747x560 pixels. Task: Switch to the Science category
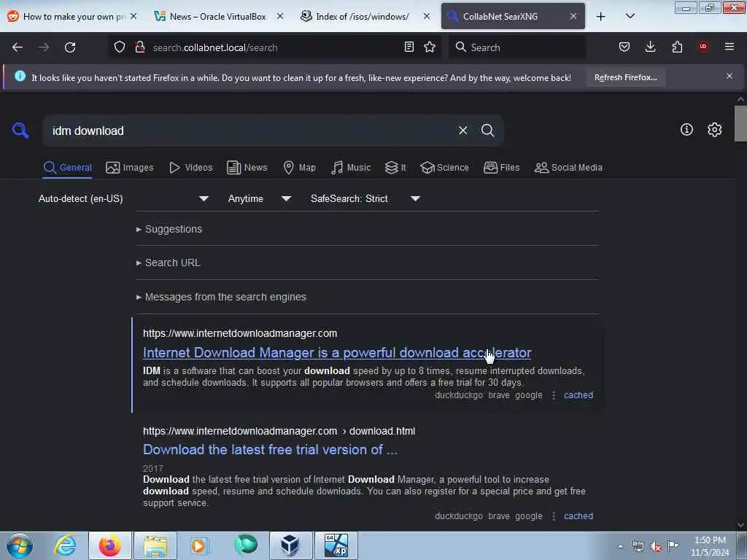coord(444,168)
